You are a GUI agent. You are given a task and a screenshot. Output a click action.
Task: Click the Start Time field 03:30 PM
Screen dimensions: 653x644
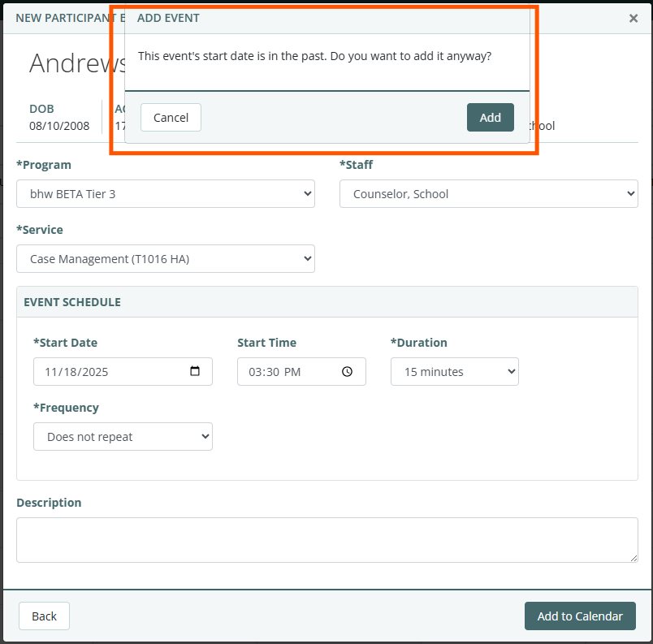(301, 371)
